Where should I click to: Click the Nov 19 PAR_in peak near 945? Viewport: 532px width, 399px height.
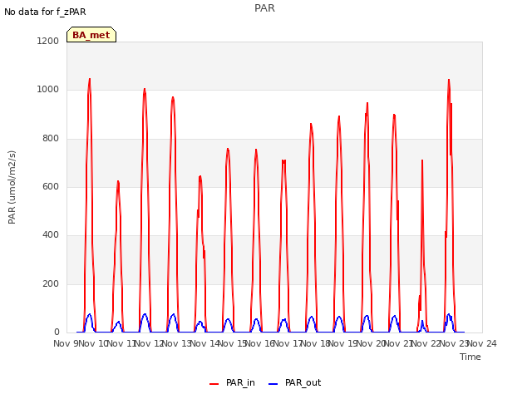click(367, 103)
